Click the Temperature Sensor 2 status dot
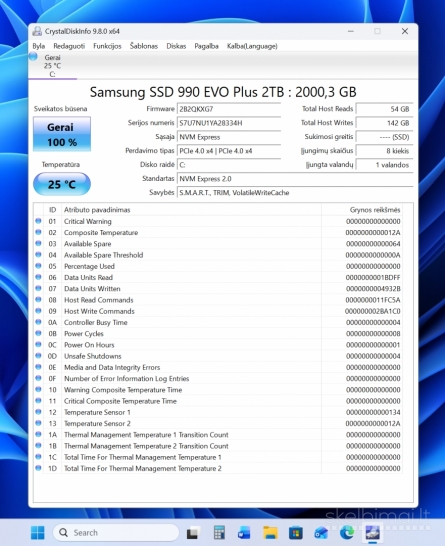Image resolution: width=445 pixels, height=546 pixels. 38,423
